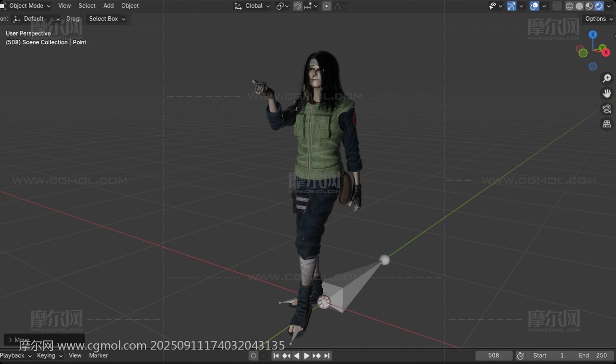Image resolution: width=616 pixels, height=364 pixels.
Task: Switch to solid viewport shading
Action: 579,6
